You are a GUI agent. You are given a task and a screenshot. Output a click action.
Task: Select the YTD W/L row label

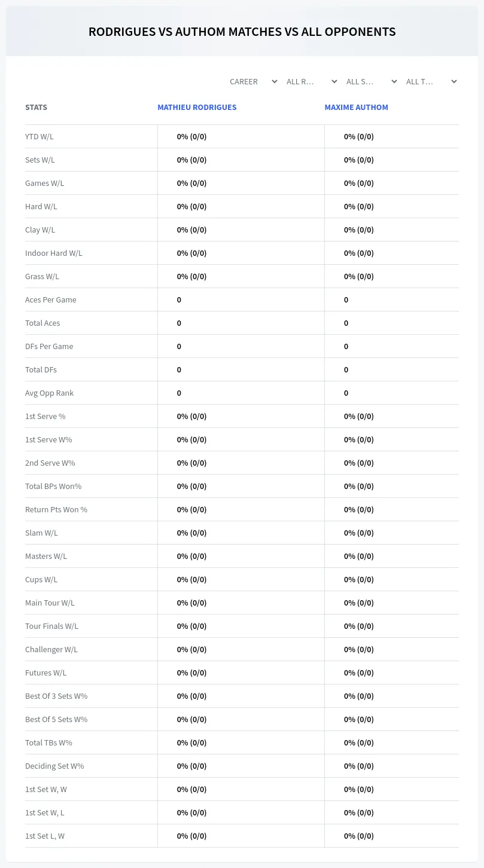pos(39,136)
